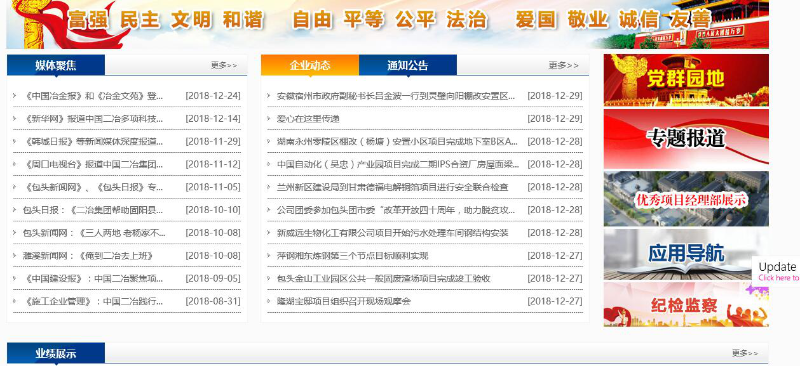Open the 专题报道 red banner
800x366 pixels.
tap(686, 139)
